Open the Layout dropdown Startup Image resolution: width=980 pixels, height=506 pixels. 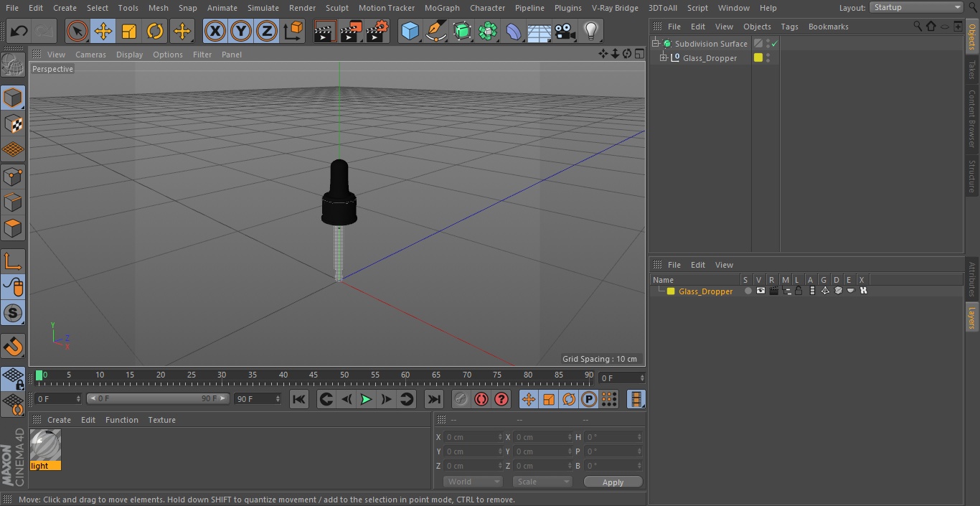point(916,7)
